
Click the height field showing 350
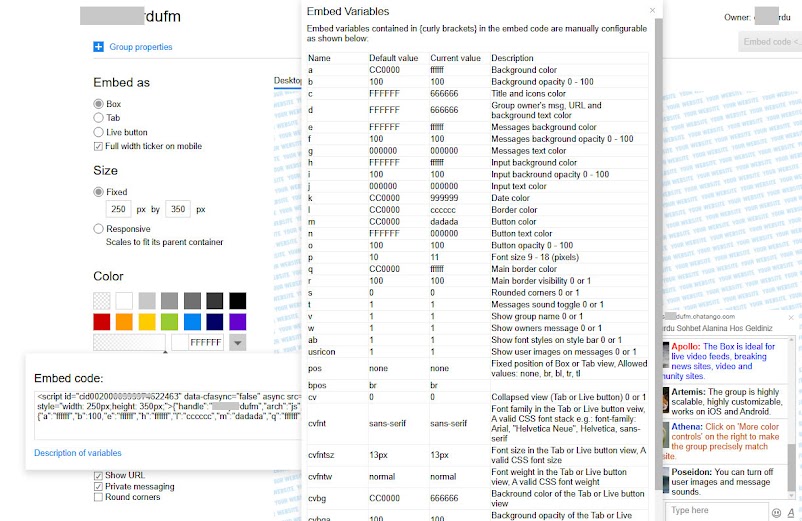(x=178, y=209)
